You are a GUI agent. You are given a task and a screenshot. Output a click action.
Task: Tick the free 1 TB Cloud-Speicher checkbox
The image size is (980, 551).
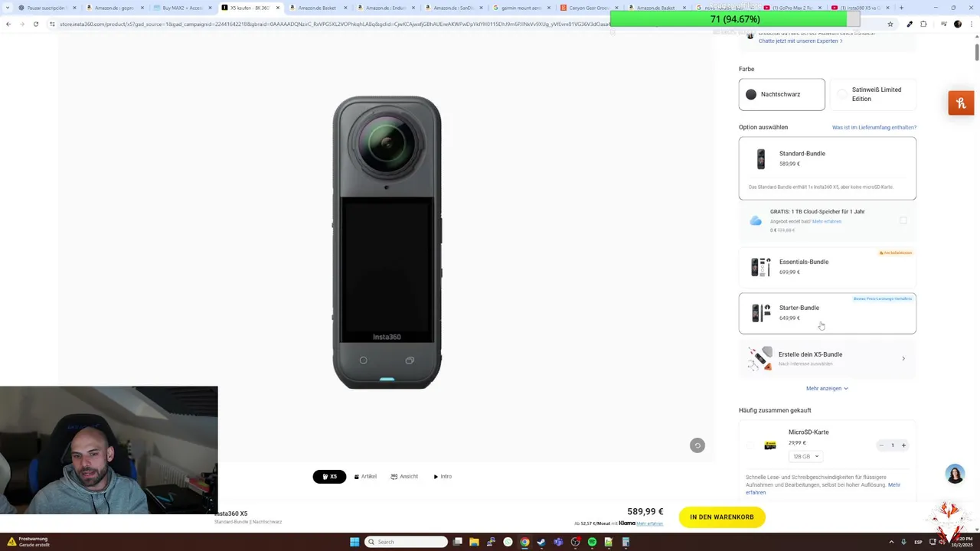903,220
